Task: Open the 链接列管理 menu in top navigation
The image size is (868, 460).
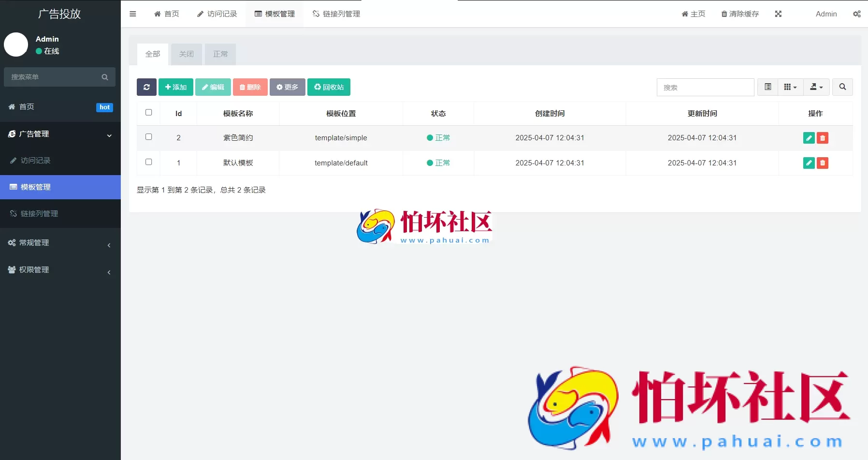Action: pyautogui.click(x=336, y=14)
